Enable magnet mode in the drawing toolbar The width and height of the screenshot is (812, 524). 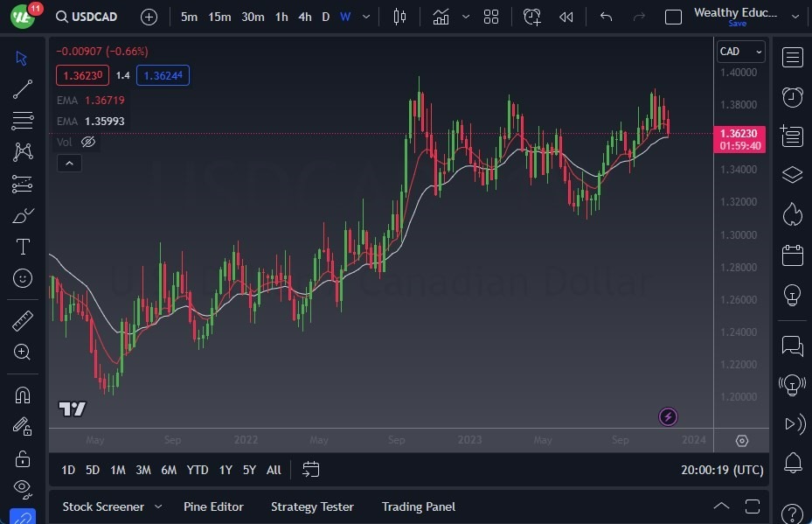[x=23, y=395]
